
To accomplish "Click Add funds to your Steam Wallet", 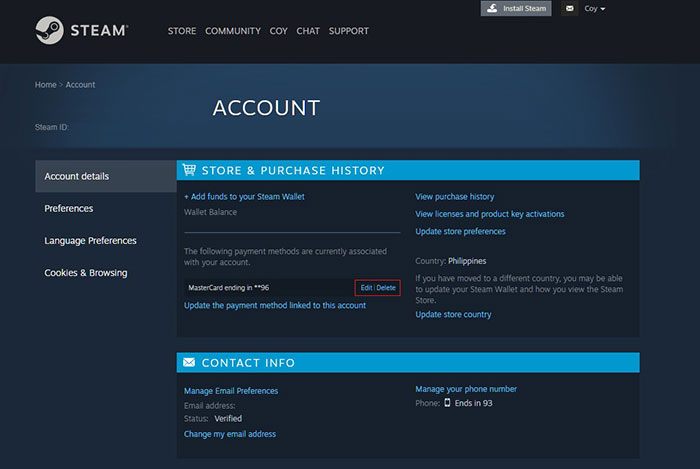I will pos(244,197).
